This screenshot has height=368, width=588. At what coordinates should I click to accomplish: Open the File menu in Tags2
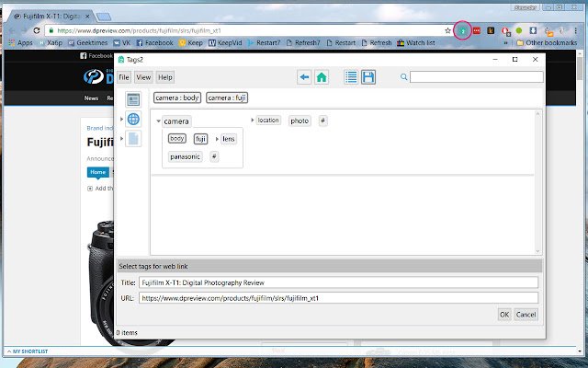(x=124, y=77)
